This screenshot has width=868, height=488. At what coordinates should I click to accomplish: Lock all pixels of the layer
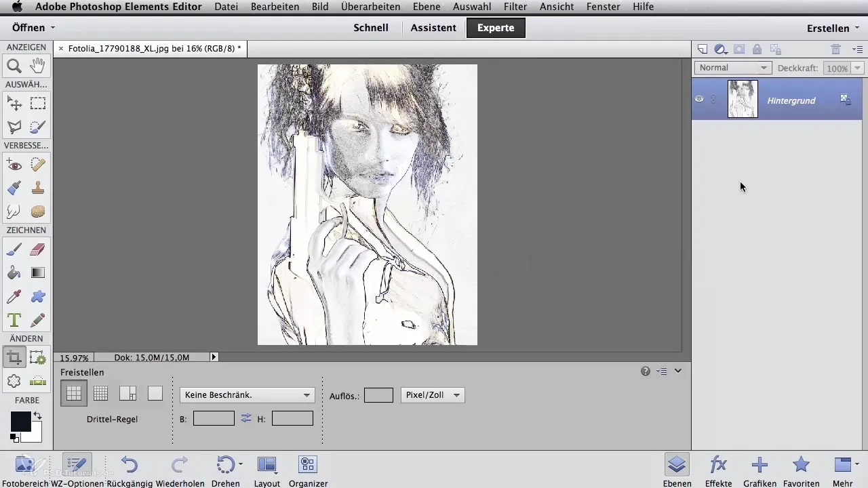coord(757,49)
